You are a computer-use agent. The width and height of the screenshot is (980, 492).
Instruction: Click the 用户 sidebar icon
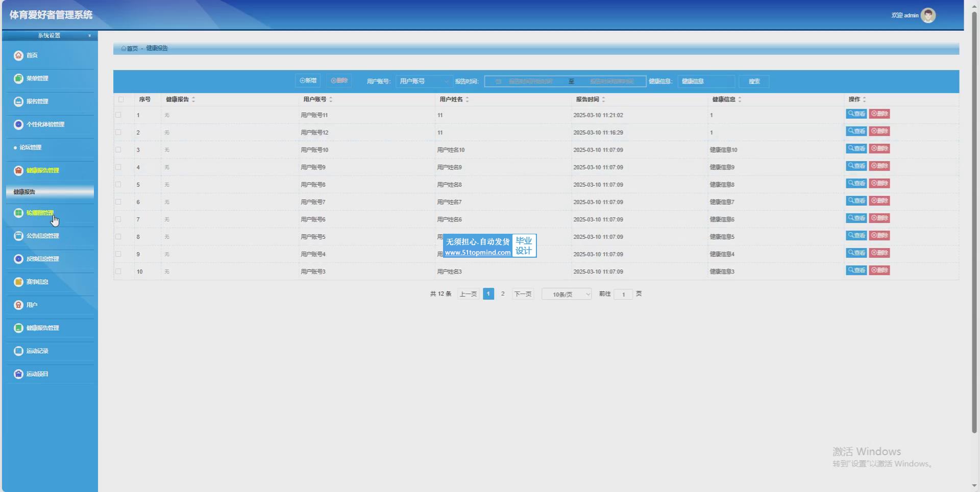coord(18,305)
